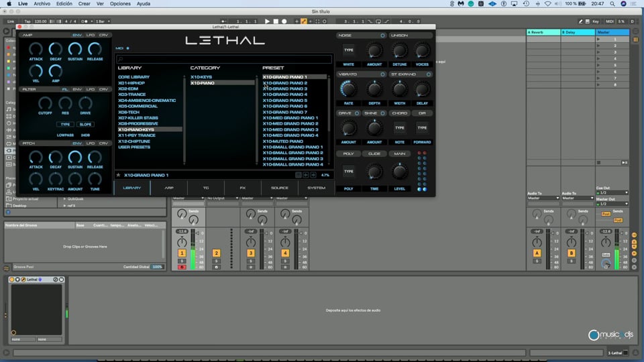Switch to LIBRARY tab in Lethal

click(132, 188)
